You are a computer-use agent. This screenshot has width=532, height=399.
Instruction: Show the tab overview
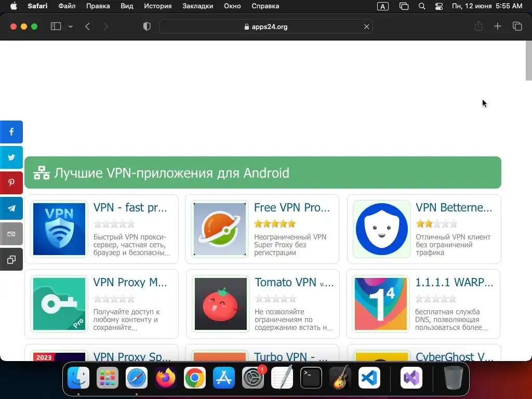(x=517, y=26)
